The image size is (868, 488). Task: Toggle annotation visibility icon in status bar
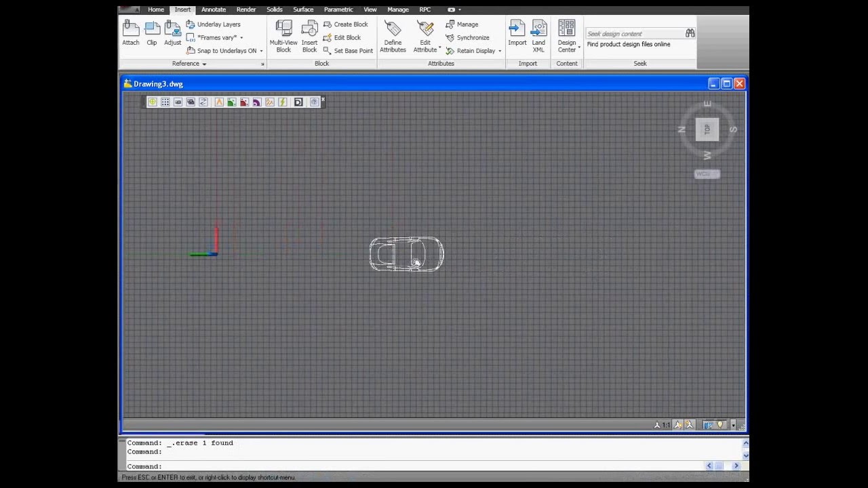click(677, 425)
